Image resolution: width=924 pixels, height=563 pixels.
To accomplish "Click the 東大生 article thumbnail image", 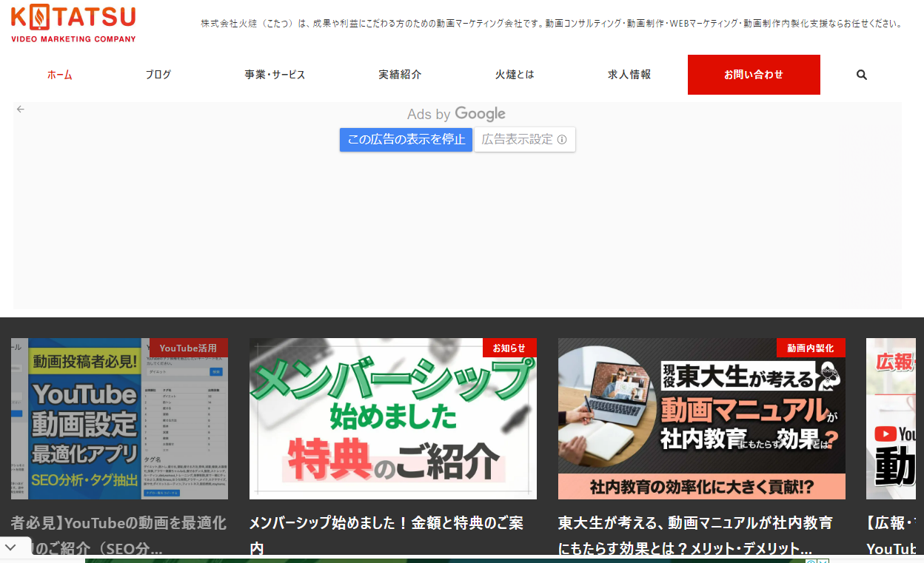I will point(702,419).
